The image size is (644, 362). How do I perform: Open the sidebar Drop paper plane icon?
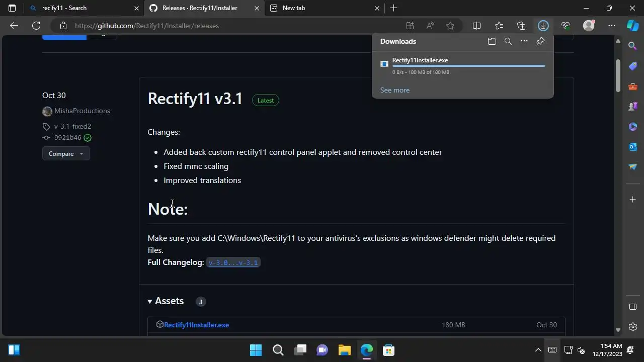point(633,167)
